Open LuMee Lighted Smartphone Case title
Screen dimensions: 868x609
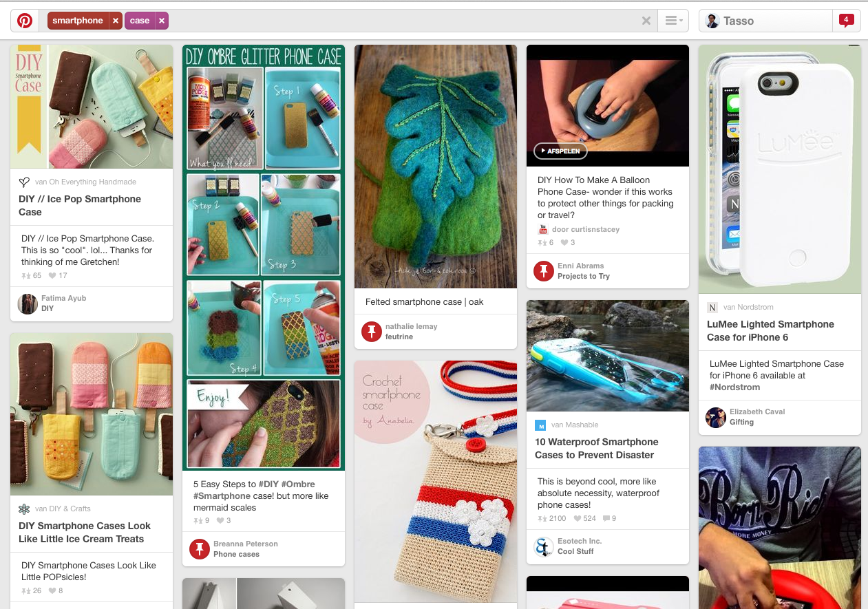point(770,331)
